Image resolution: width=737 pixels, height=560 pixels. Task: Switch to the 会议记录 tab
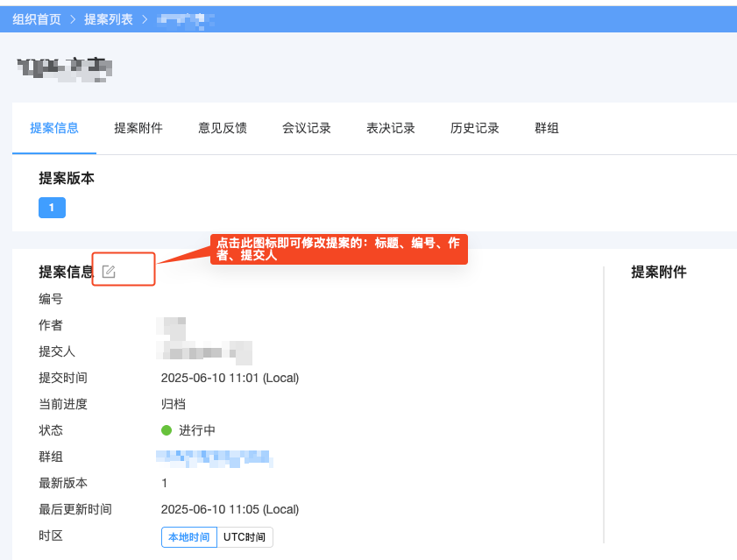click(x=307, y=128)
